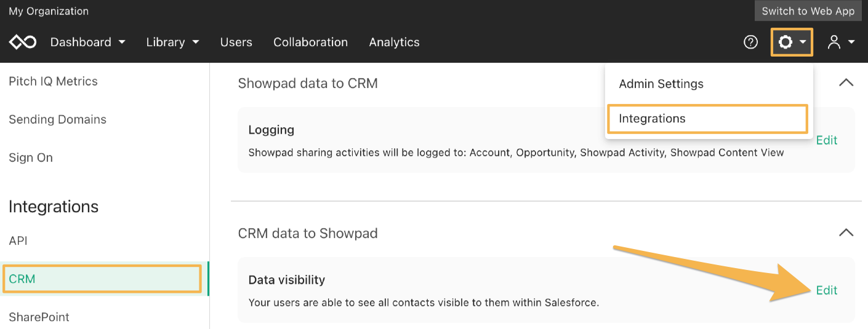This screenshot has height=329, width=868.
Task: Expand the Library dropdown
Action: coord(173,42)
